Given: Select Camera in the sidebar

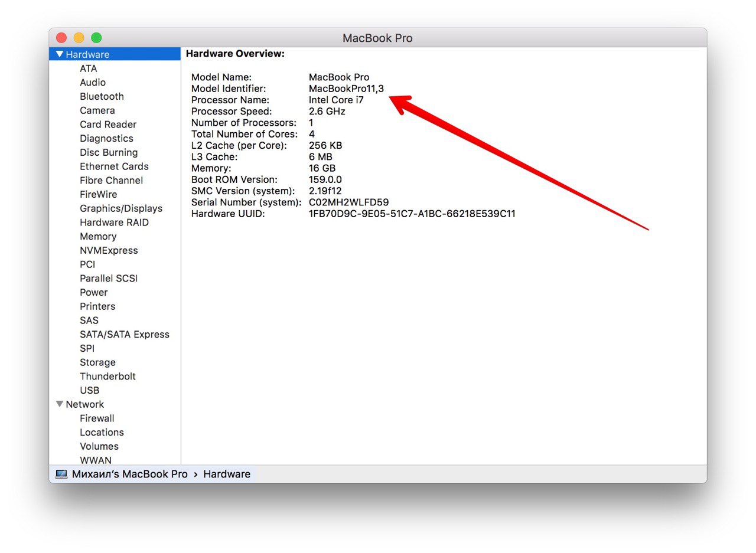Looking at the screenshot, I should tap(97, 110).
